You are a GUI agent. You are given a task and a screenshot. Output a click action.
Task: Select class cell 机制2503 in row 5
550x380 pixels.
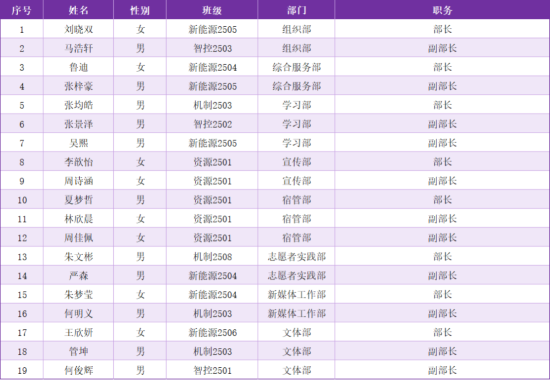(212, 105)
